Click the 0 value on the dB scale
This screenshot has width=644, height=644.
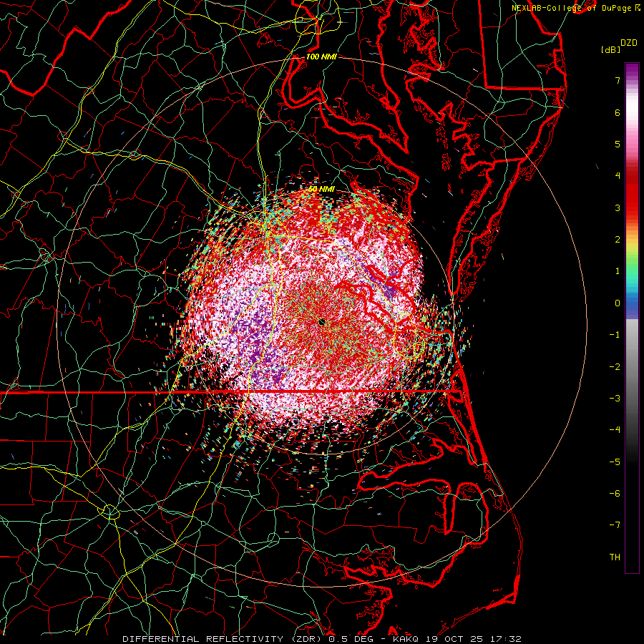618,303
